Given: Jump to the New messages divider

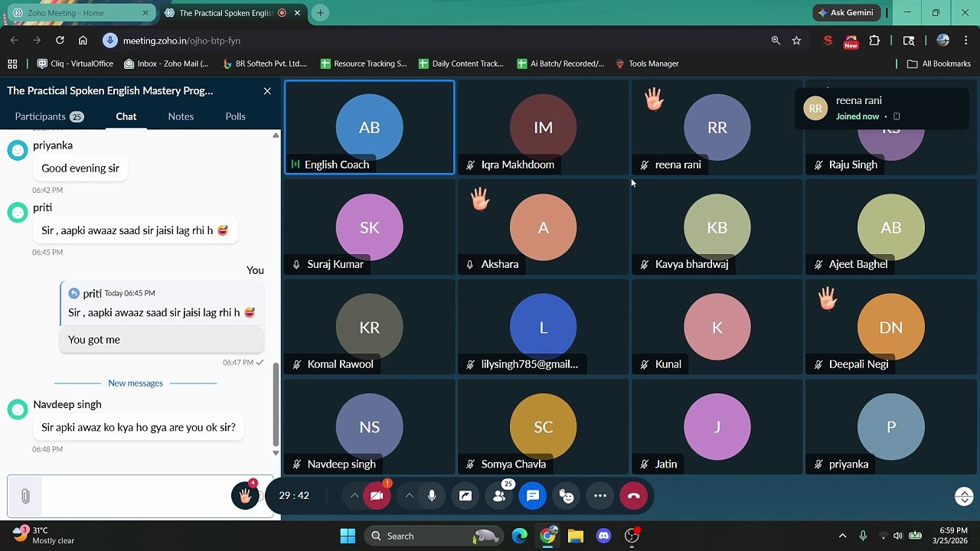Looking at the screenshot, I should pyautogui.click(x=136, y=383).
